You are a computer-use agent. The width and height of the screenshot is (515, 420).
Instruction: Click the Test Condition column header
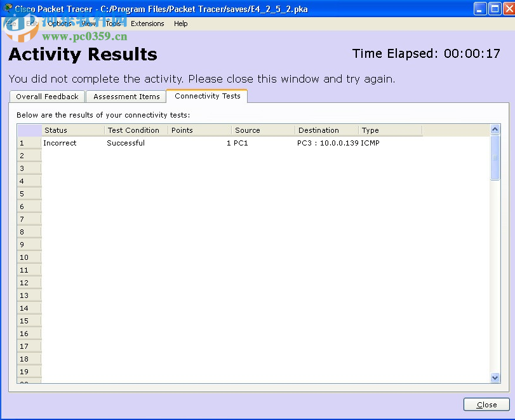pyautogui.click(x=134, y=130)
